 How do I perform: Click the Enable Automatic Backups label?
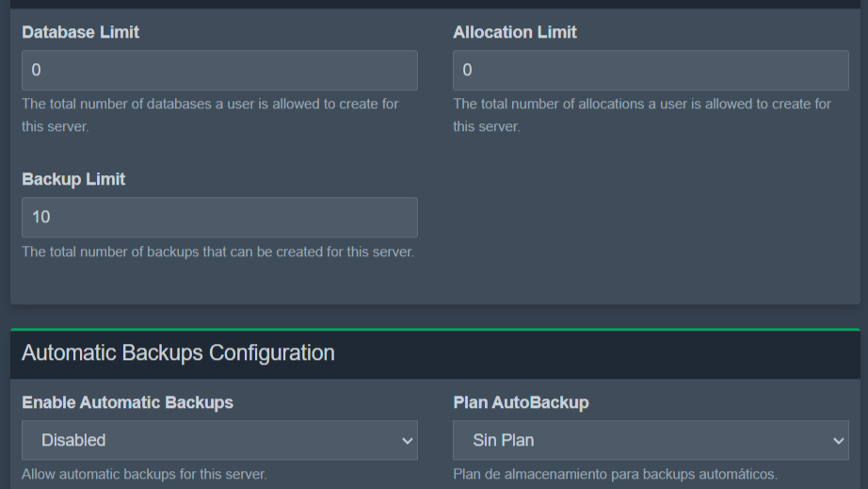click(127, 402)
